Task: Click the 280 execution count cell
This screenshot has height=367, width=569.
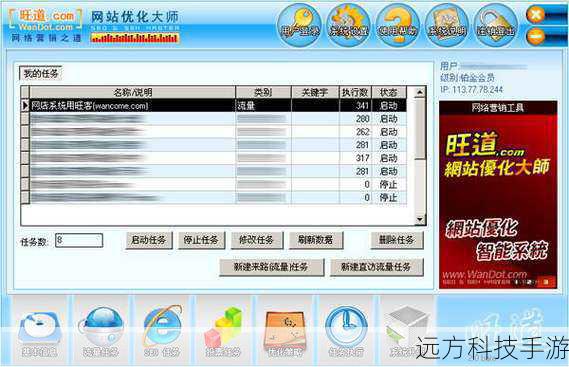Action: pos(355,119)
